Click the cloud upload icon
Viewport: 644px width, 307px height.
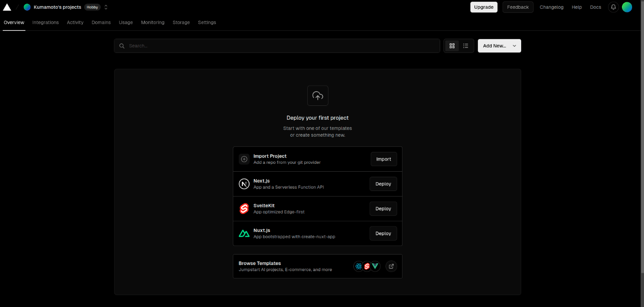pos(318,96)
